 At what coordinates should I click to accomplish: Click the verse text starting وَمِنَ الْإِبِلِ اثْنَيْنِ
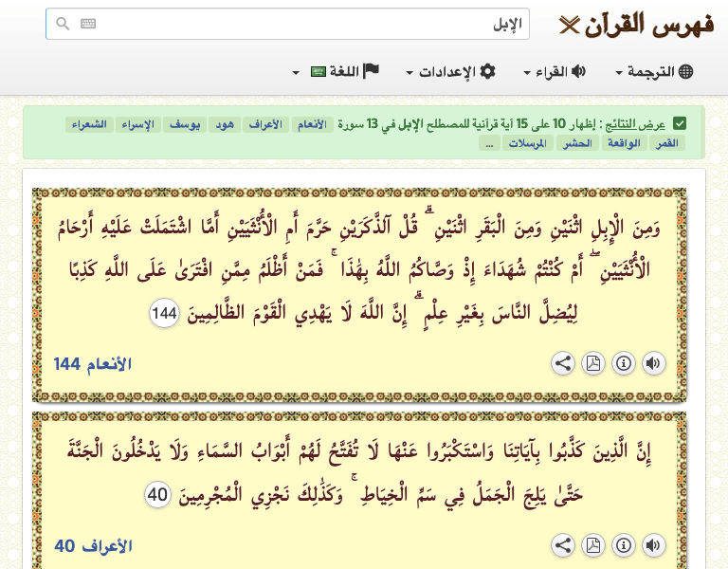tap(359, 269)
